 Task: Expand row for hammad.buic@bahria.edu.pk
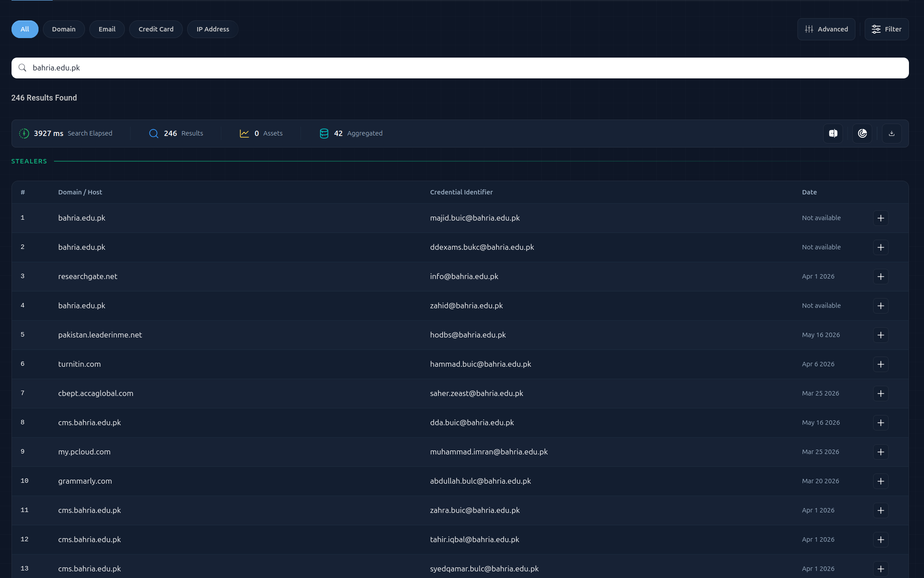(881, 364)
